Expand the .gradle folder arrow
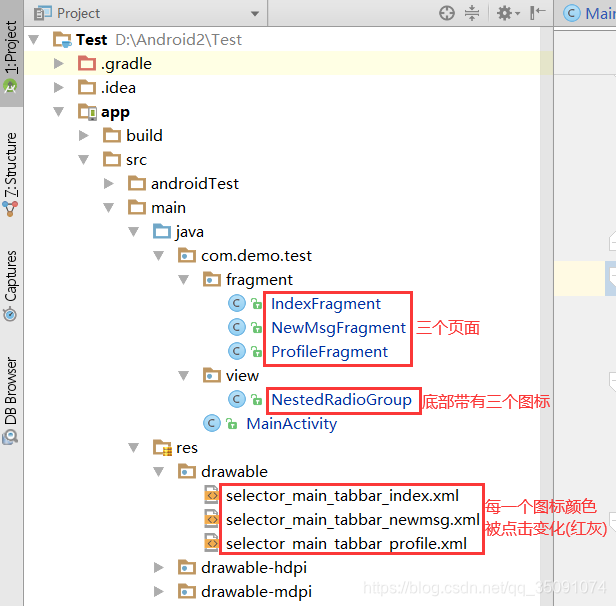 point(59,64)
